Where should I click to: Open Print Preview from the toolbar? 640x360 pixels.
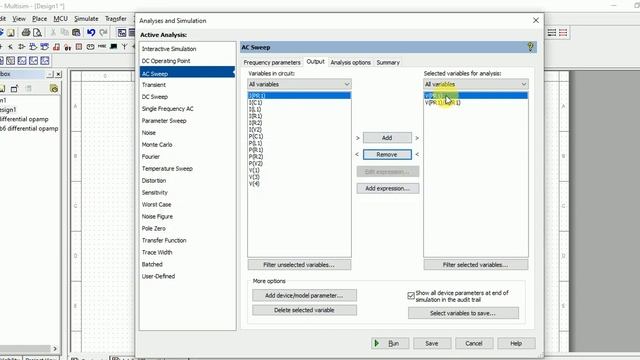(38, 33)
